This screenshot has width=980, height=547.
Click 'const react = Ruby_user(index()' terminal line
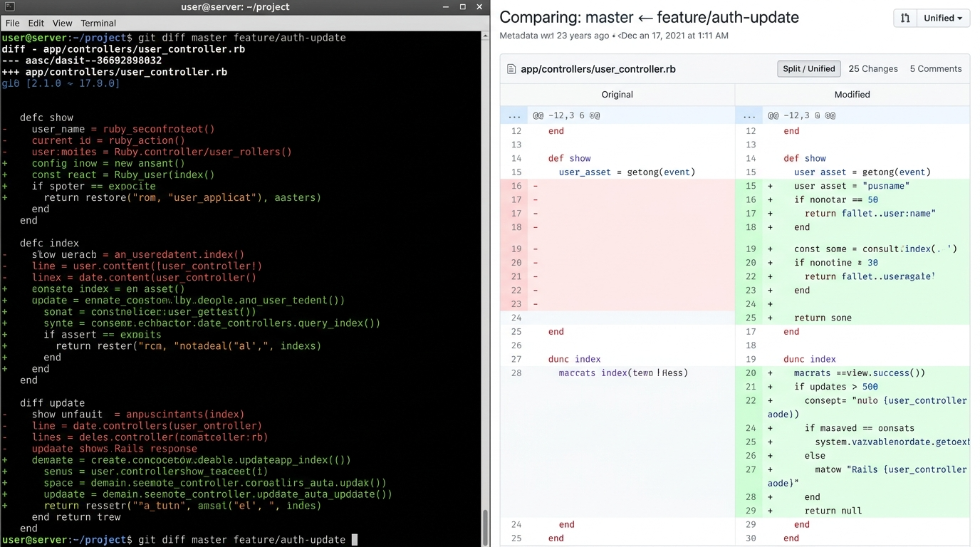click(123, 174)
